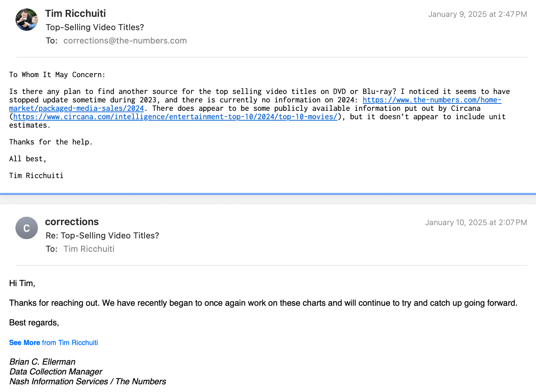Click recipient corrections@the-numbers.com address
The height and width of the screenshot is (392, 536).
tap(125, 41)
